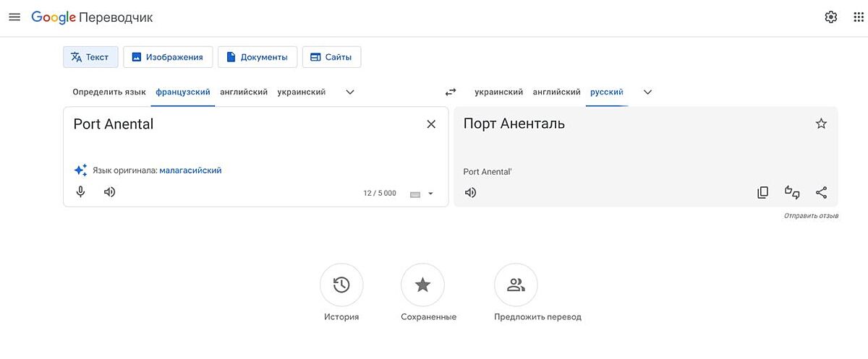The image size is (868, 359).
Task: Listen to the translated text audio
Action: point(470,193)
